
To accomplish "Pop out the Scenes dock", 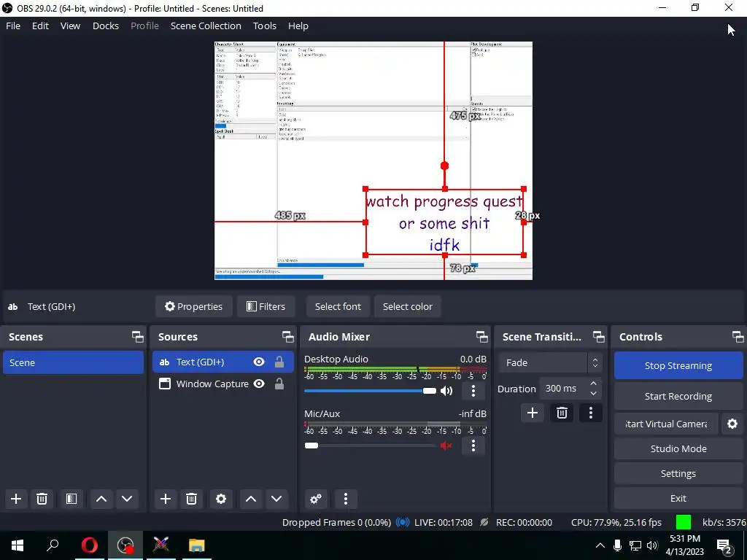I will (x=138, y=337).
